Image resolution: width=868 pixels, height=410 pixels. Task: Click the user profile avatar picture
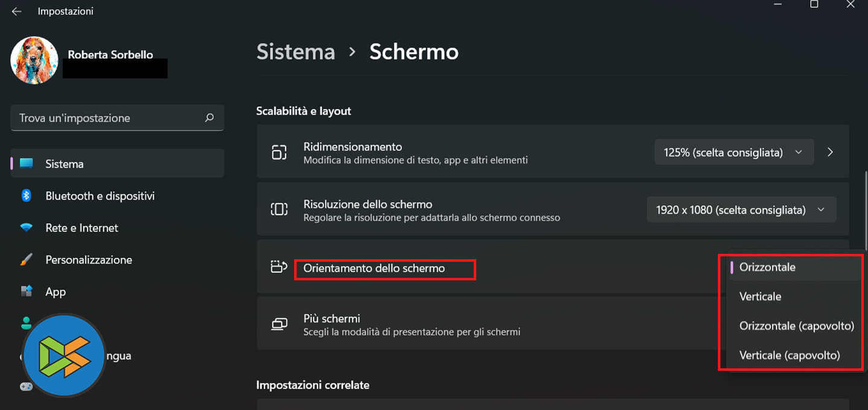(x=34, y=60)
